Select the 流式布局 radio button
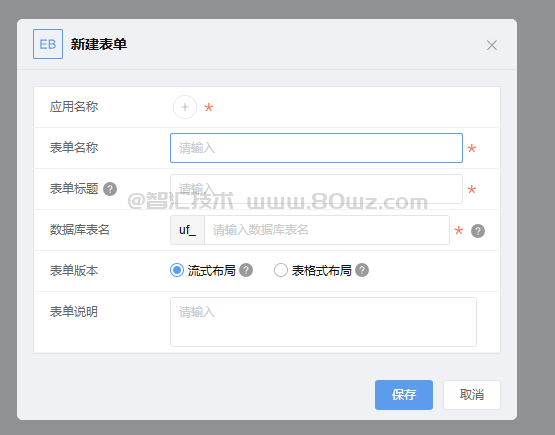This screenshot has height=435, width=555. click(177, 270)
